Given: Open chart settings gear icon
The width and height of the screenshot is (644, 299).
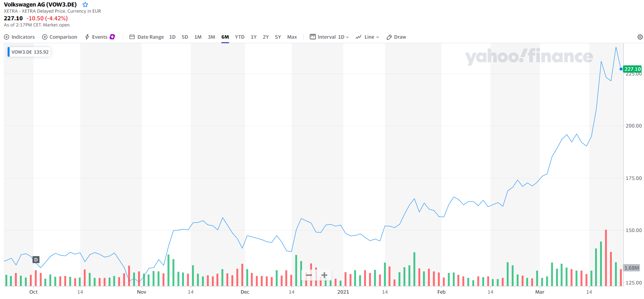Looking at the screenshot, I should pyautogui.click(x=640, y=37).
